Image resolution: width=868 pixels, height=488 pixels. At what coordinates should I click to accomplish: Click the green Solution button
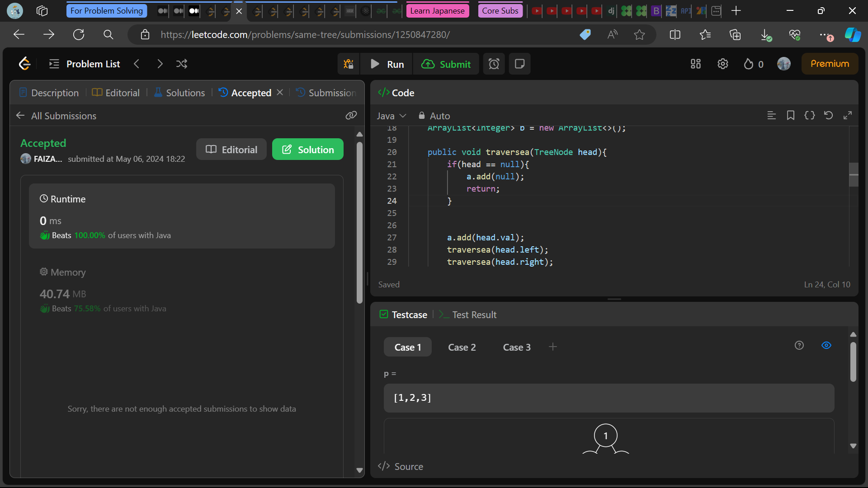tap(308, 150)
